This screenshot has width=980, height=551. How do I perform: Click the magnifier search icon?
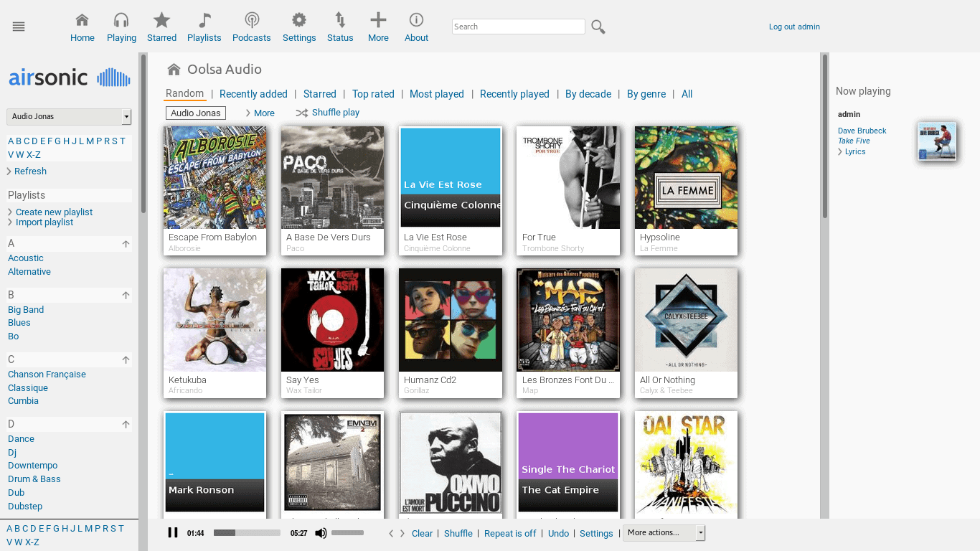point(598,27)
